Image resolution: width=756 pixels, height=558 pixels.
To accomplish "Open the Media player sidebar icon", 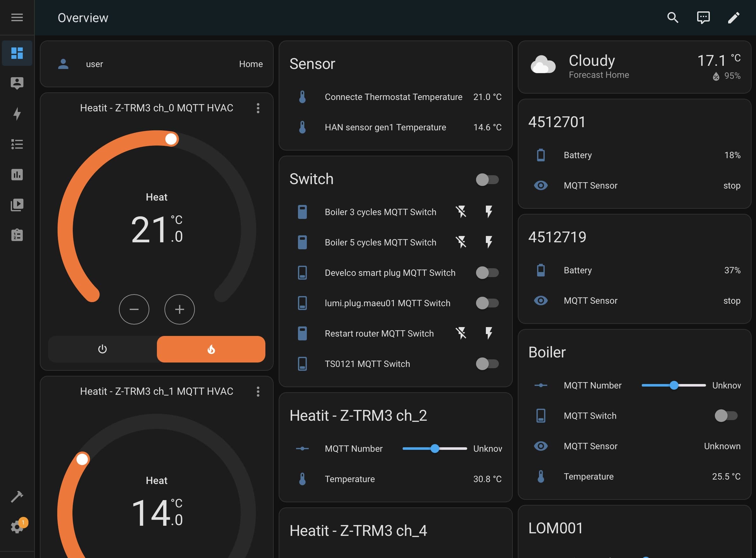I will click(17, 205).
